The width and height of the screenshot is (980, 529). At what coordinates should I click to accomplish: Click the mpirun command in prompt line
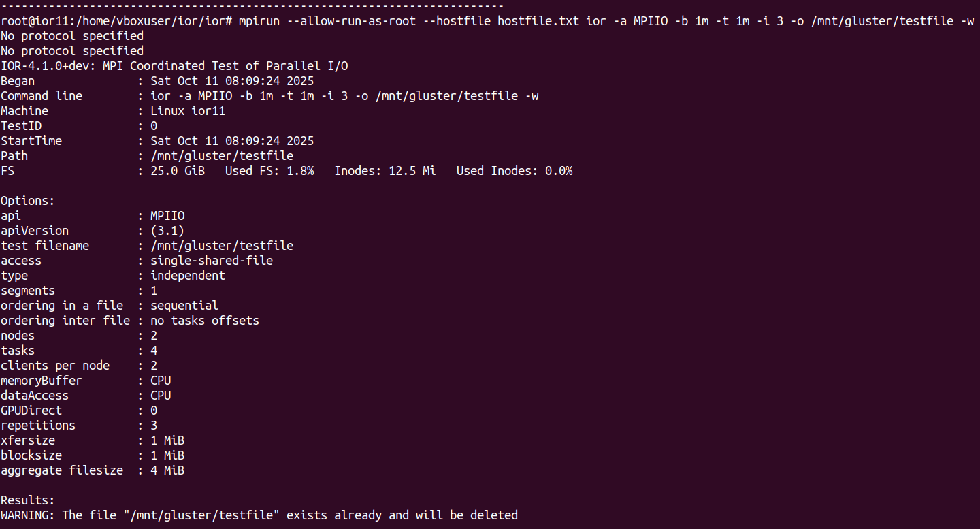259,21
